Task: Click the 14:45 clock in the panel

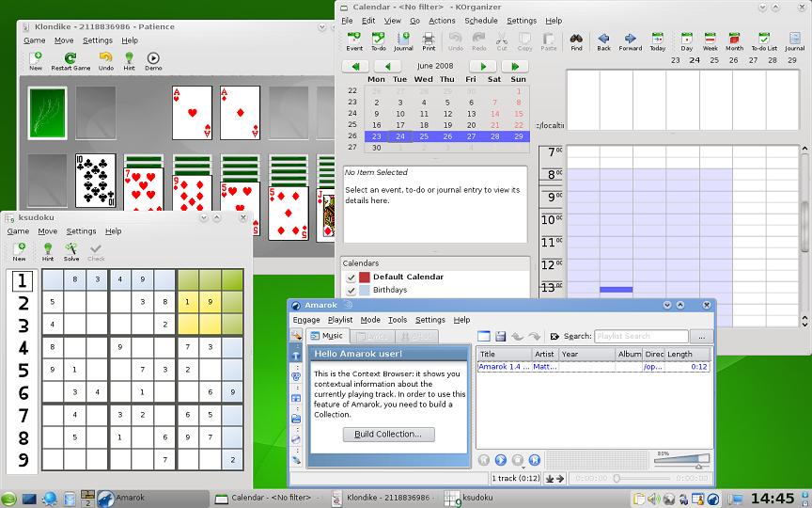Action: click(773, 499)
